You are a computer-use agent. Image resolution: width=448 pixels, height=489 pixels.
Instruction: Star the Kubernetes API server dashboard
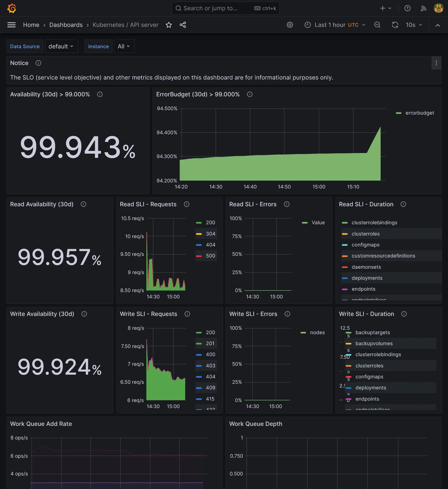tap(169, 25)
